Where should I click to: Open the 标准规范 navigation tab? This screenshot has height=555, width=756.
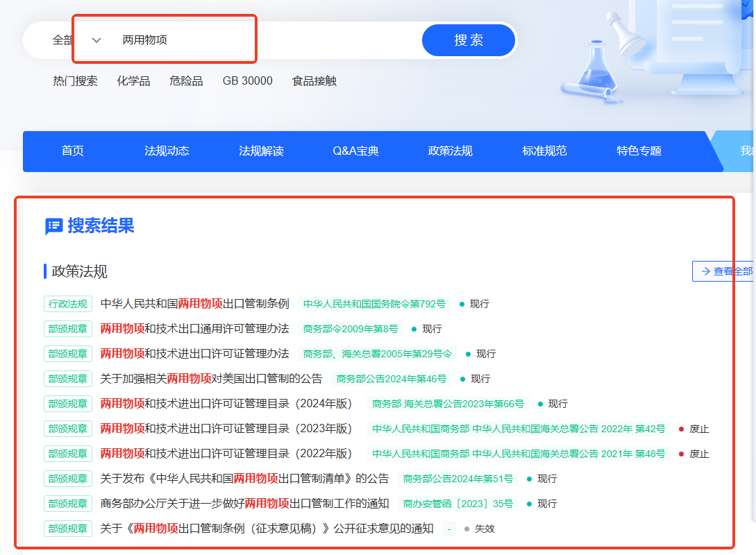[544, 151]
